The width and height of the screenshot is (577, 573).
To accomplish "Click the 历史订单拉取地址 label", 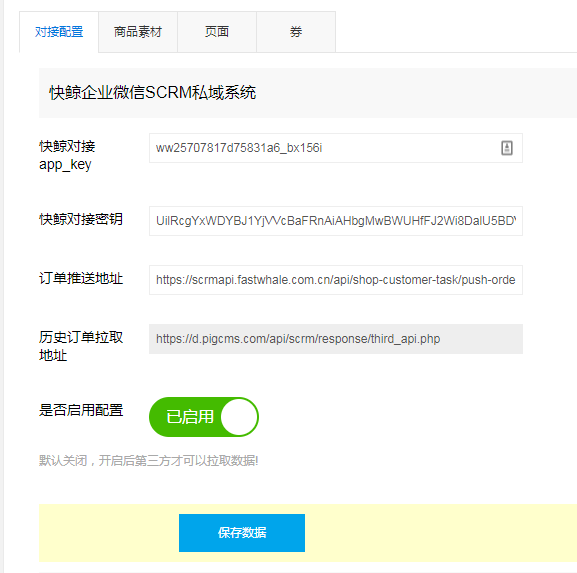I will coord(81,346).
